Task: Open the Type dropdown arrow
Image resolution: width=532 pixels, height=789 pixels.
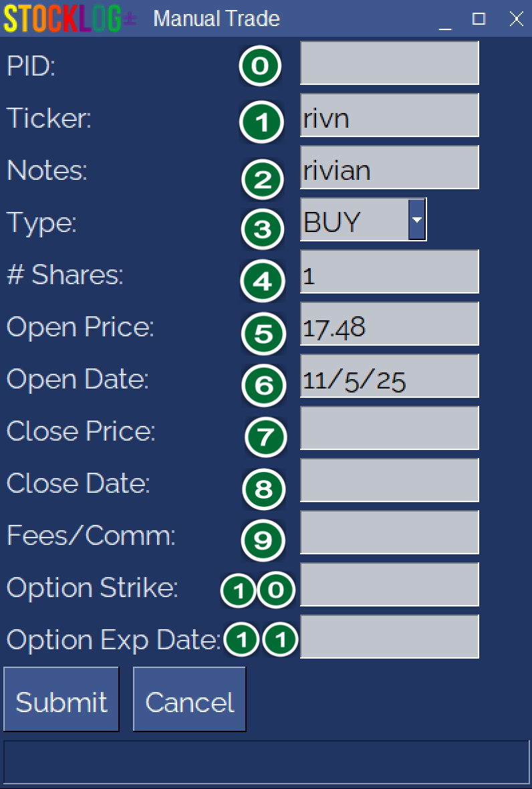Action: click(x=417, y=219)
